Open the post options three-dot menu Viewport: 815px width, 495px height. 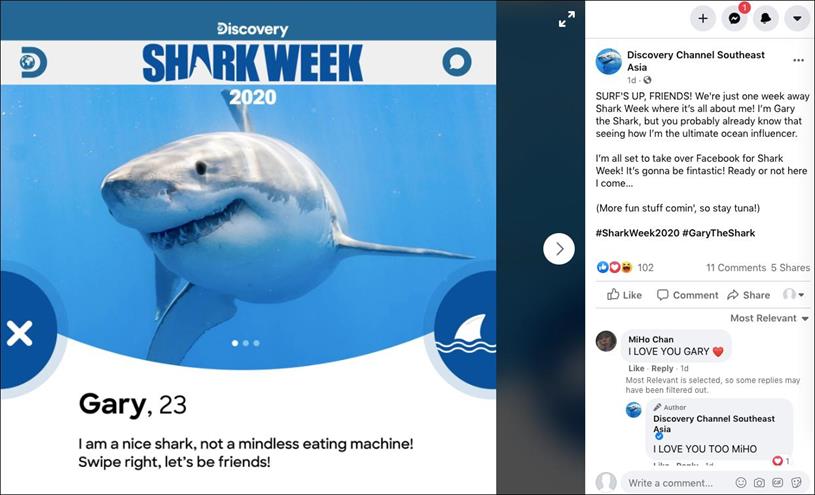[x=798, y=61]
